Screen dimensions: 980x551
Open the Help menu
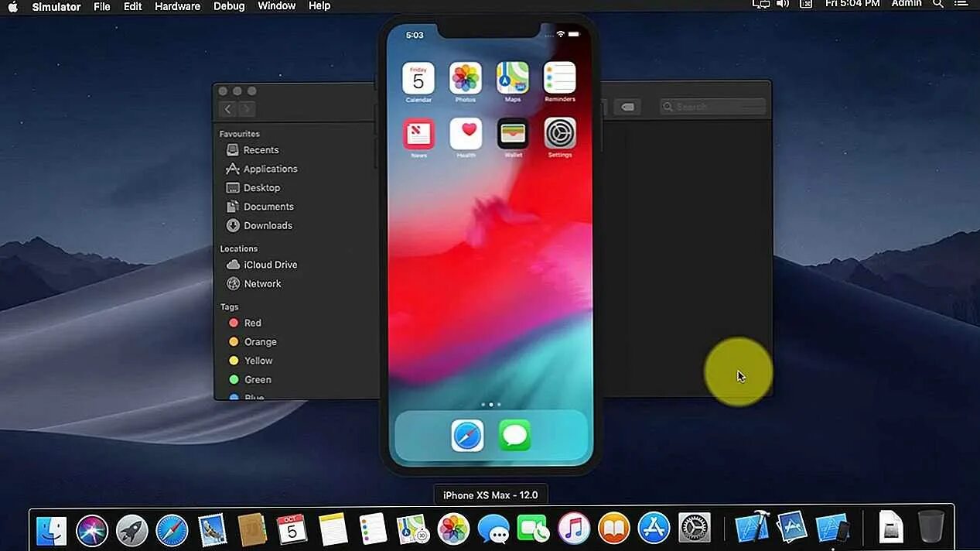point(319,6)
